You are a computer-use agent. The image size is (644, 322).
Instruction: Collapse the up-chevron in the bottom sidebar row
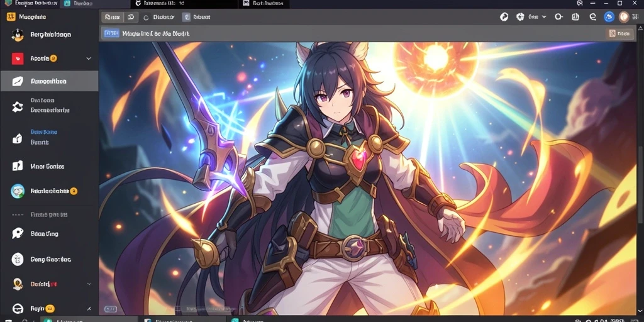point(89,308)
